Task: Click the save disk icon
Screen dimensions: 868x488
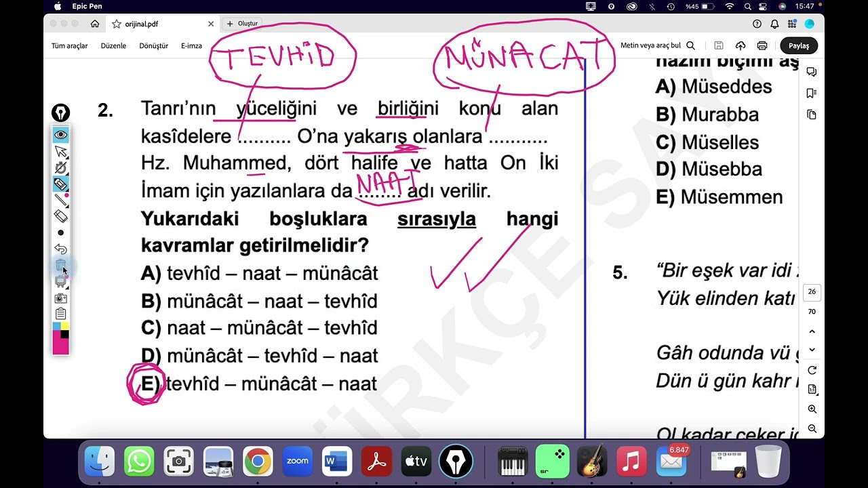Action: 719,45
